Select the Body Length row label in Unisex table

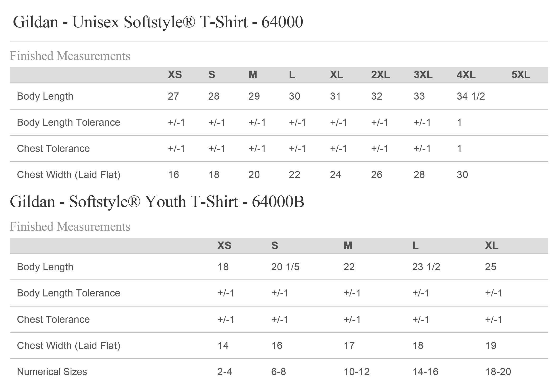click(45, 96)
